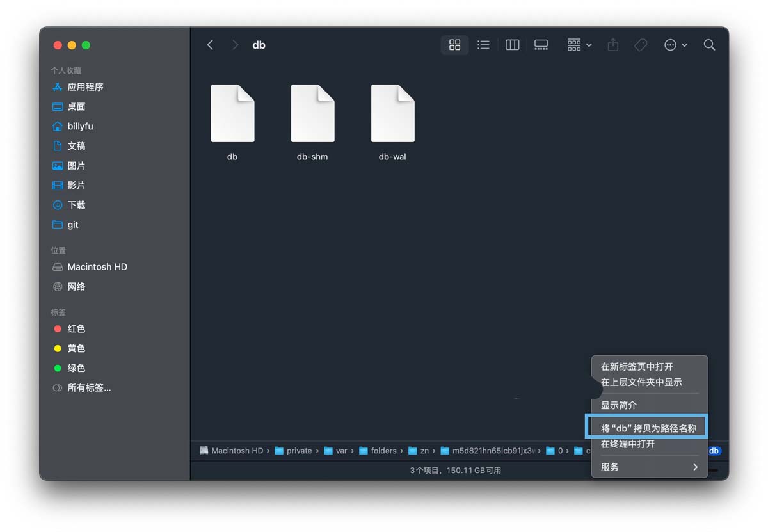This screenshot has height=532, width=768.
Task: Open the more actions ellipsis dropdown
Action: click(x=675, y=45)
